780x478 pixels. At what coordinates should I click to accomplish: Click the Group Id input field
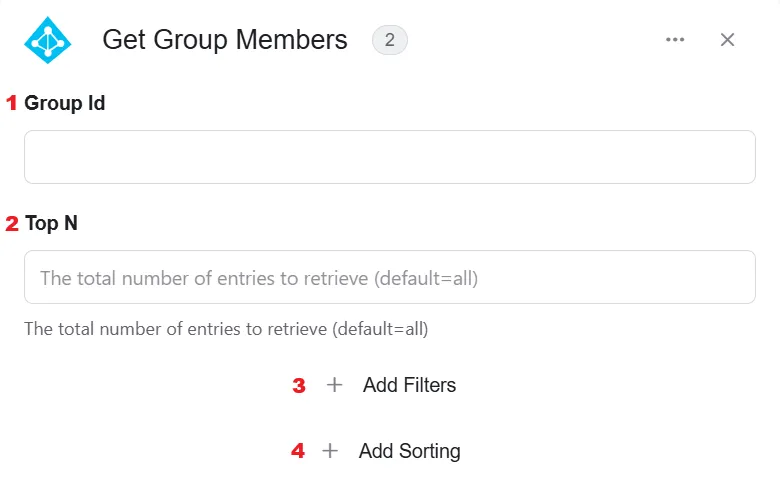tap(390, 157)
